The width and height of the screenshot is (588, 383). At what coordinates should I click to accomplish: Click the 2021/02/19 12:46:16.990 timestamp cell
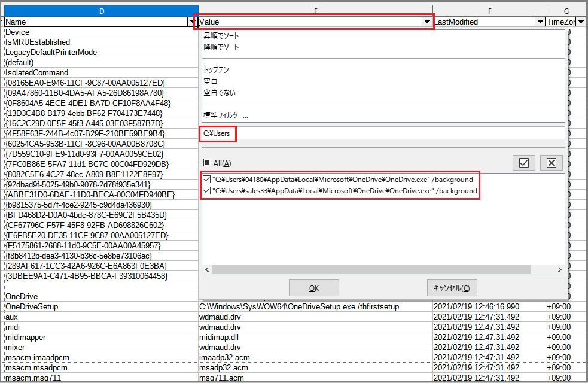click(x=489, y=307)
